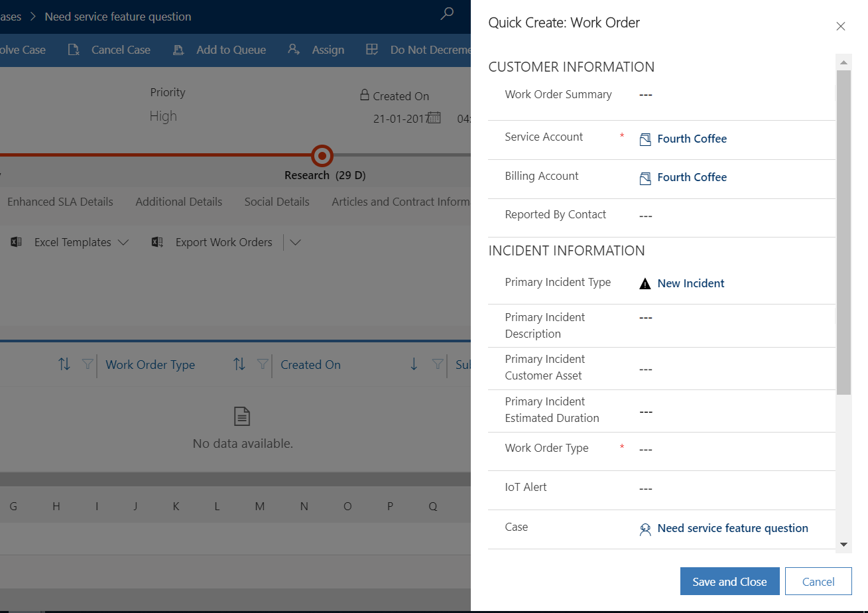Jump to letter M in alphabet index
This screenshot has width=868, height=613.
click(259, 506)
